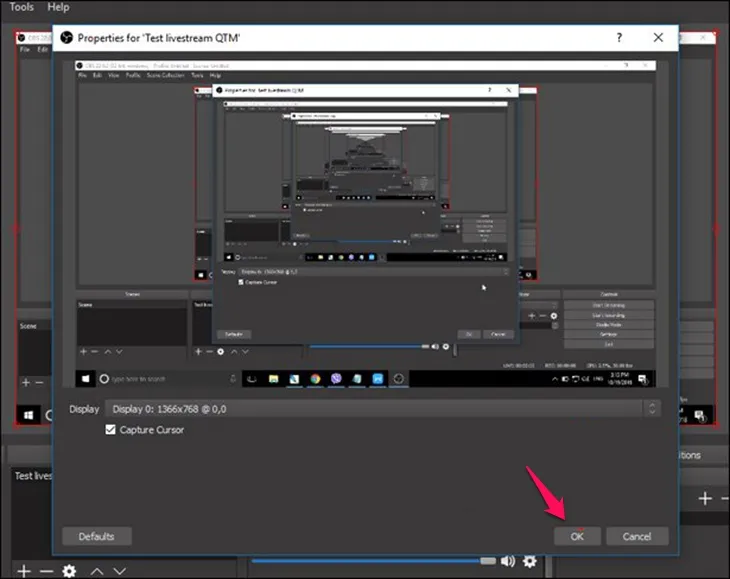
Task: Select the 'Test lives…' source in Sources list
Action: point(33,476)
